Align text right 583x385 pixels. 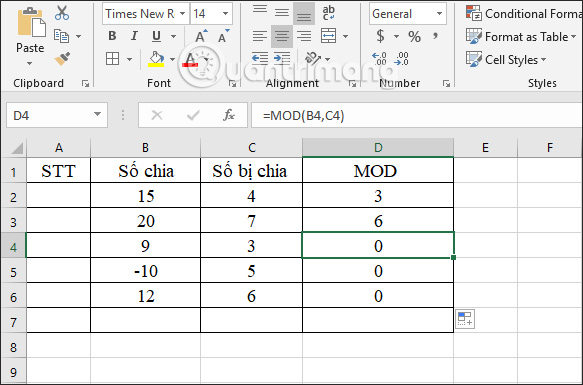click(x=304, y=36)
